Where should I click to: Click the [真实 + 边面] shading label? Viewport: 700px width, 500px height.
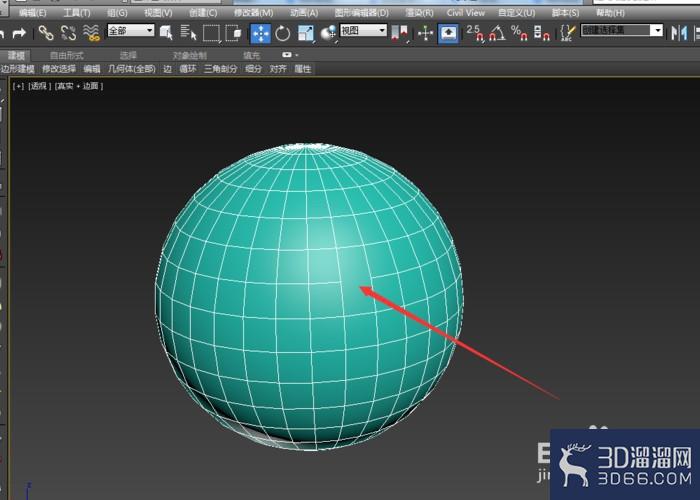pos(79,86)
